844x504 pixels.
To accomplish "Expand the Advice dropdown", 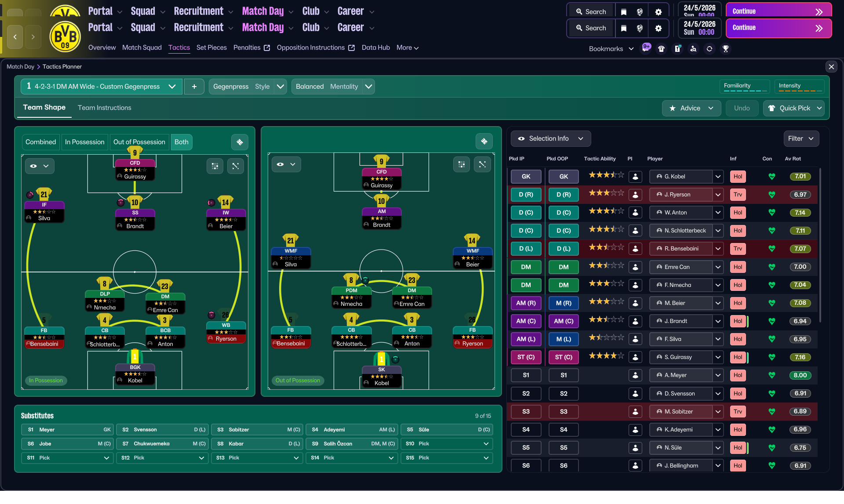I will [x=691, y=108].
